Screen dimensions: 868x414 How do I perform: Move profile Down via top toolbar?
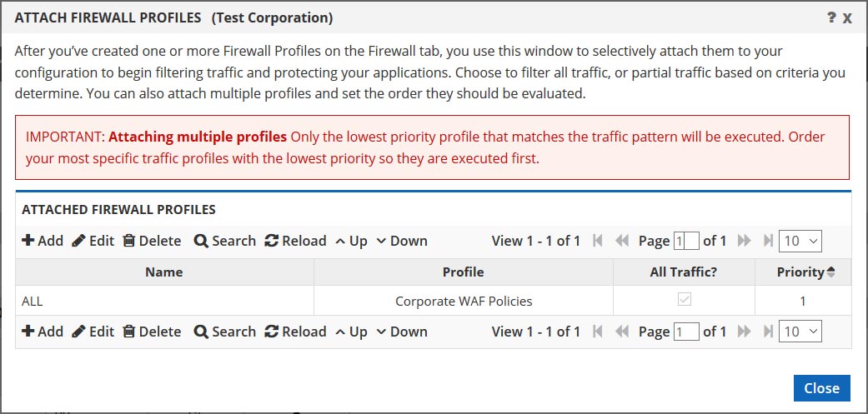[x=402, y=241]
